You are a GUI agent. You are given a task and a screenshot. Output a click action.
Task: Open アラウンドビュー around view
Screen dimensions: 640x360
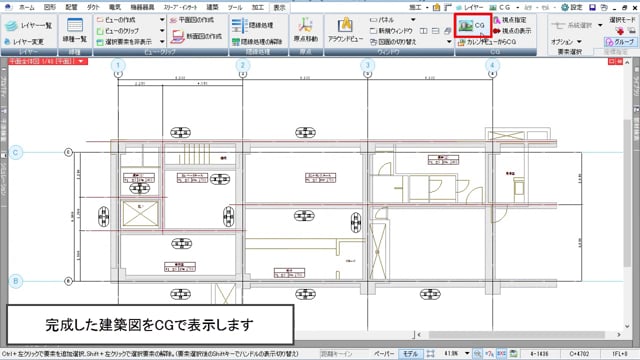[345, 31]
